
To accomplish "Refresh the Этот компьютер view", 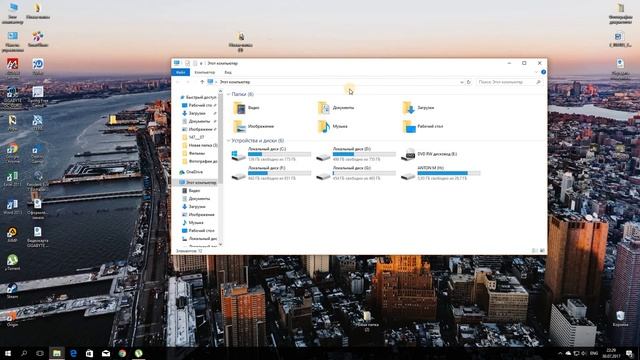I will pos(469,82).
